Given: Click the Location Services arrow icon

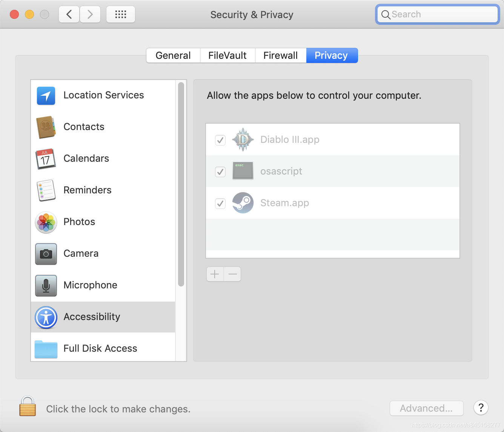Looking at the screenshot, I should (46, 96).
